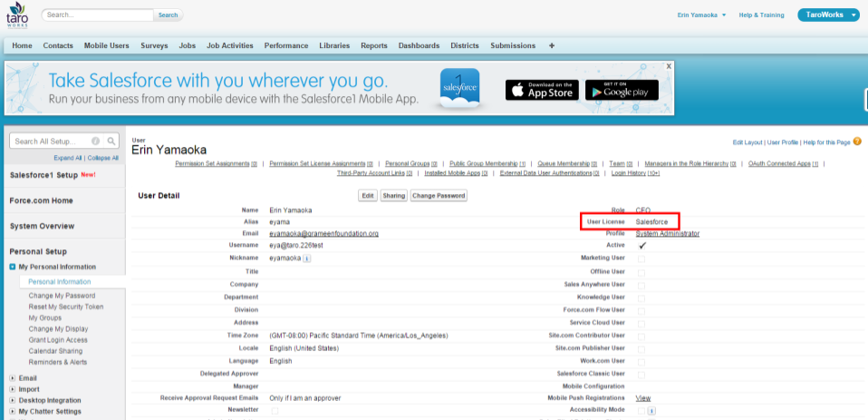This screenshot has height=420, width=868.
Task: Expand the Email setup section
Action: point(12,378)
